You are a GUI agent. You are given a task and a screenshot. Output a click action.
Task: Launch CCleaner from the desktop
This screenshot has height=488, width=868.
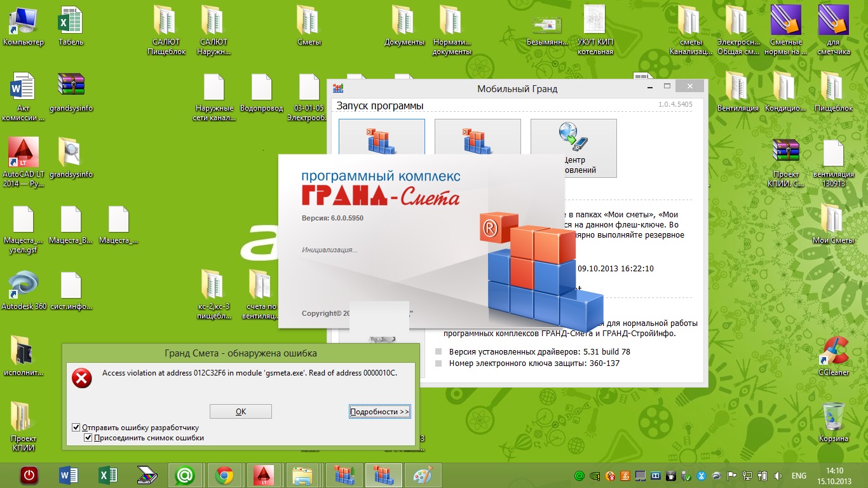point(834,357)
